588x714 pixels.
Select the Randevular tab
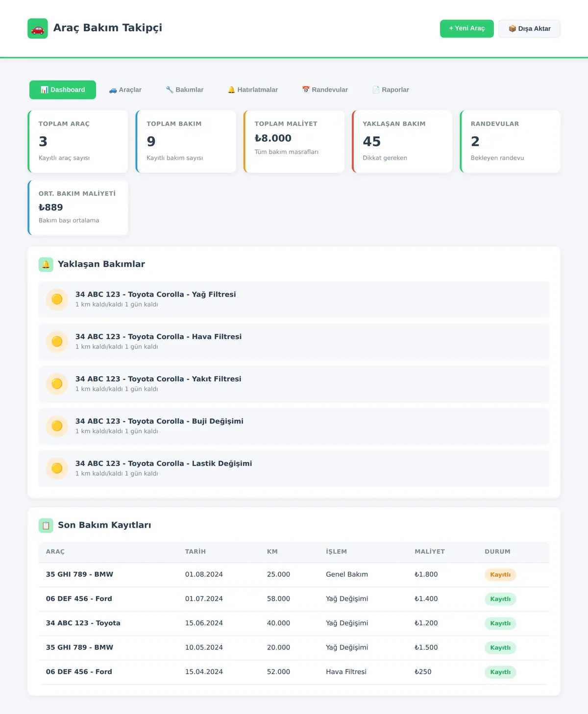click(x=325, y=90)
